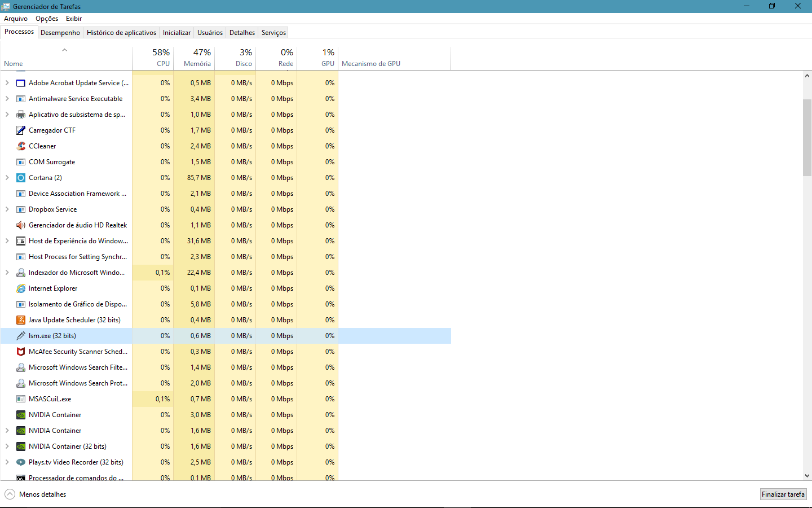812x508 pixels.
Task: Sort by the Memória column header
Action: pyautogui.click(x=194, y=58)
